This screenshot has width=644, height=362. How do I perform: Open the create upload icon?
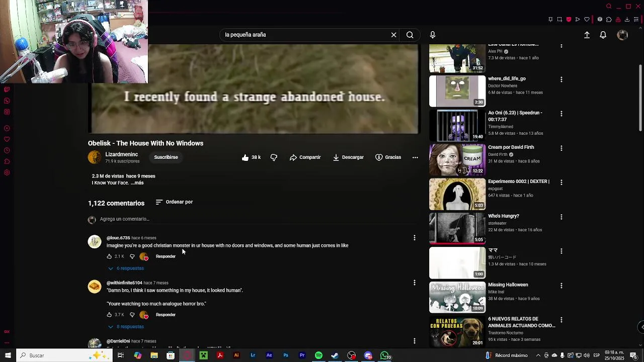tap(587, 35)
